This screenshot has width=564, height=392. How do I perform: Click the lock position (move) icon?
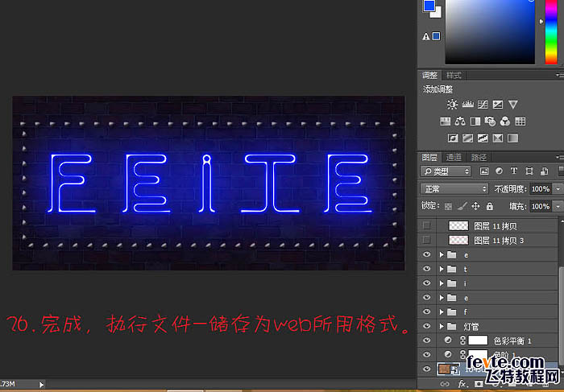[475, 205]
